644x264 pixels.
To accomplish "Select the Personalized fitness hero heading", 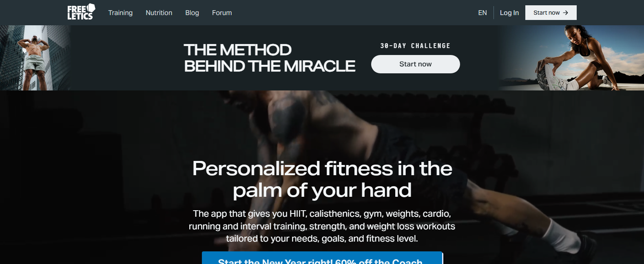I will tap(322, 179).
